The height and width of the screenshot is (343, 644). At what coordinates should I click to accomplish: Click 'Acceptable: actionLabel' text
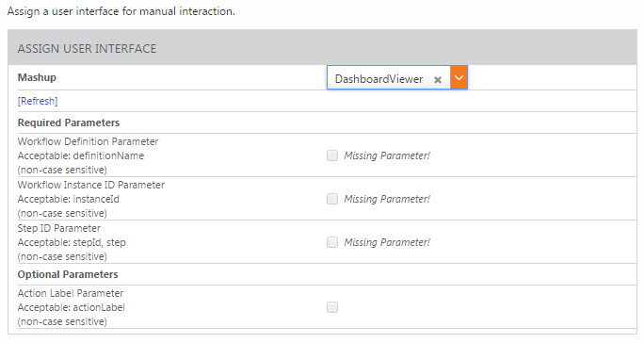point(71,307)
